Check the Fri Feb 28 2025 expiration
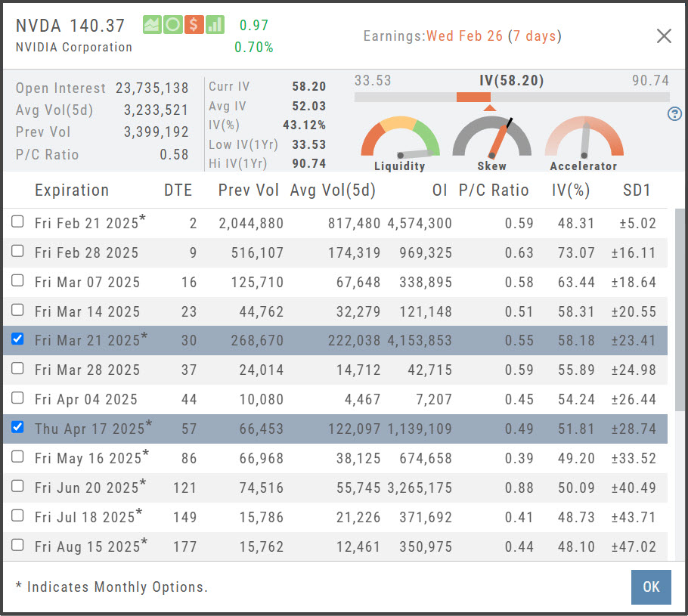This screenshot has width=688, height=616. 17,251
